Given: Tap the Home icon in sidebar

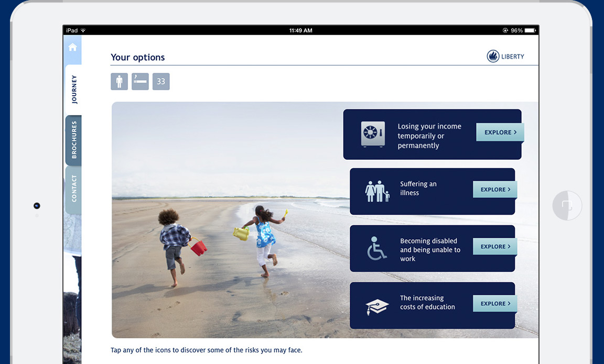Looking at the screenshot, I should (72, 48).
